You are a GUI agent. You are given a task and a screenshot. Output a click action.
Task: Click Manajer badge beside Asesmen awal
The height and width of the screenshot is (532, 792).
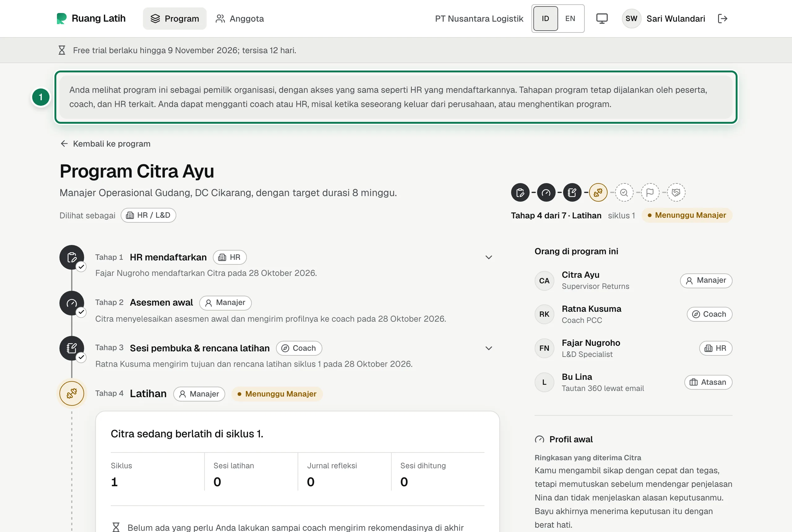(x=225, y=302)
